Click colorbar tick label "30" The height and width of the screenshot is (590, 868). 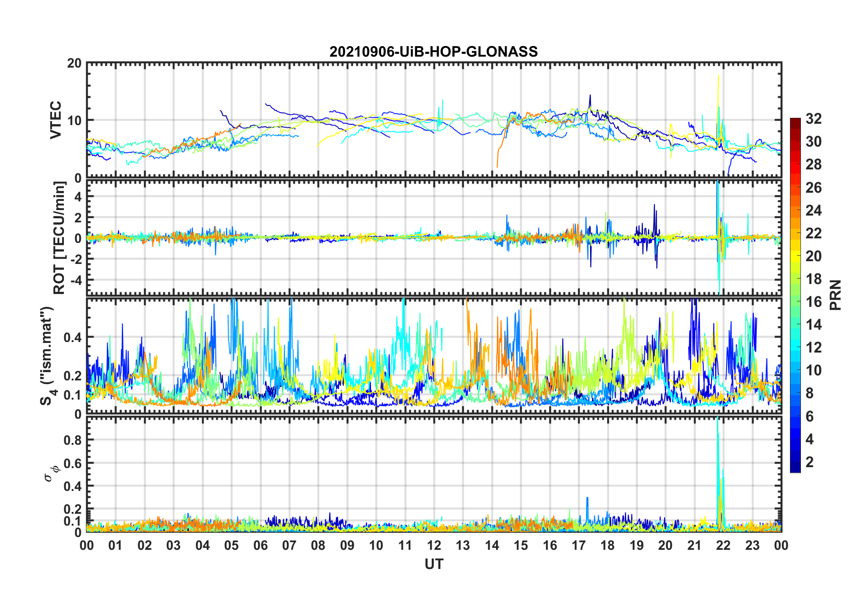[x=814, y=142]
